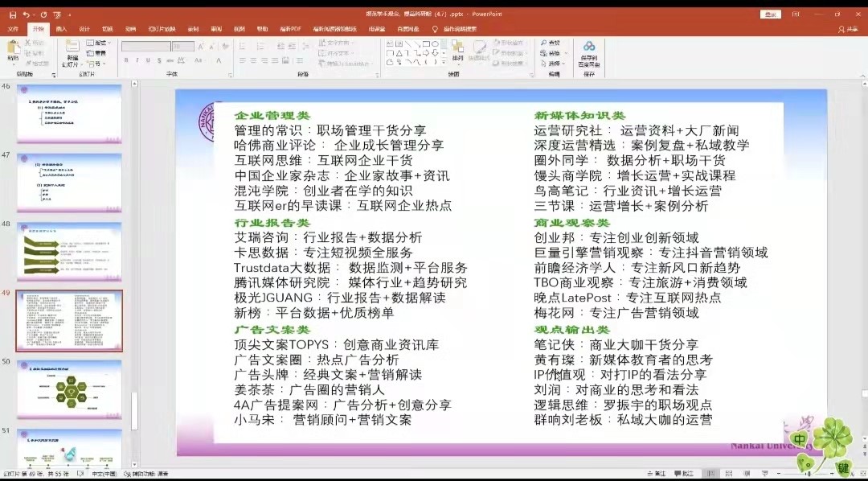Click the Paste clipboard icon

click(13, 51)
